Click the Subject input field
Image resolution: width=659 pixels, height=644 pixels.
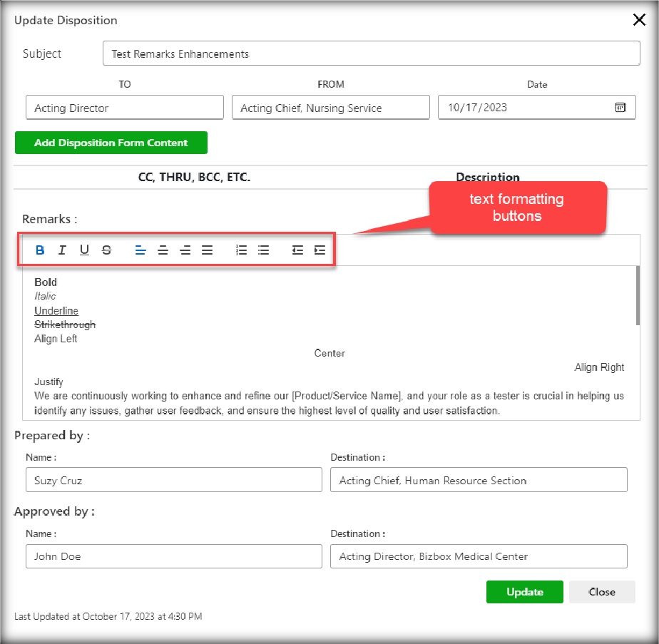371,53
